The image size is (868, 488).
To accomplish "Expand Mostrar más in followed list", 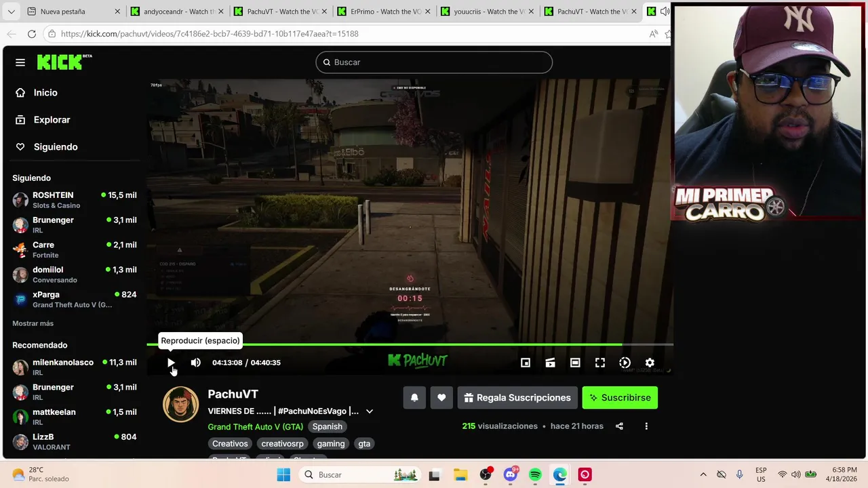I will coord(33,323).
